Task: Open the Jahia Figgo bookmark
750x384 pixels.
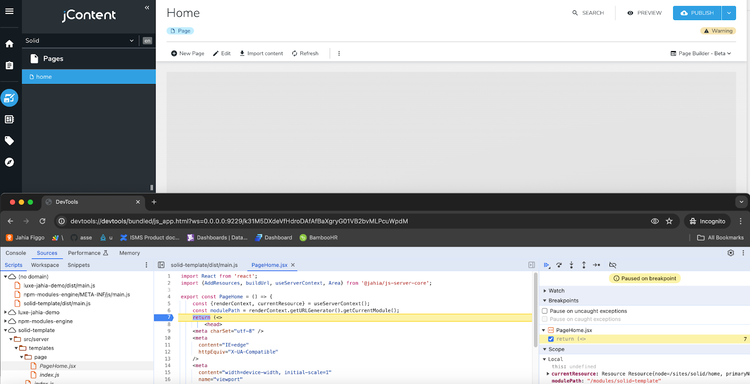Action: click(x=25, y=238)
